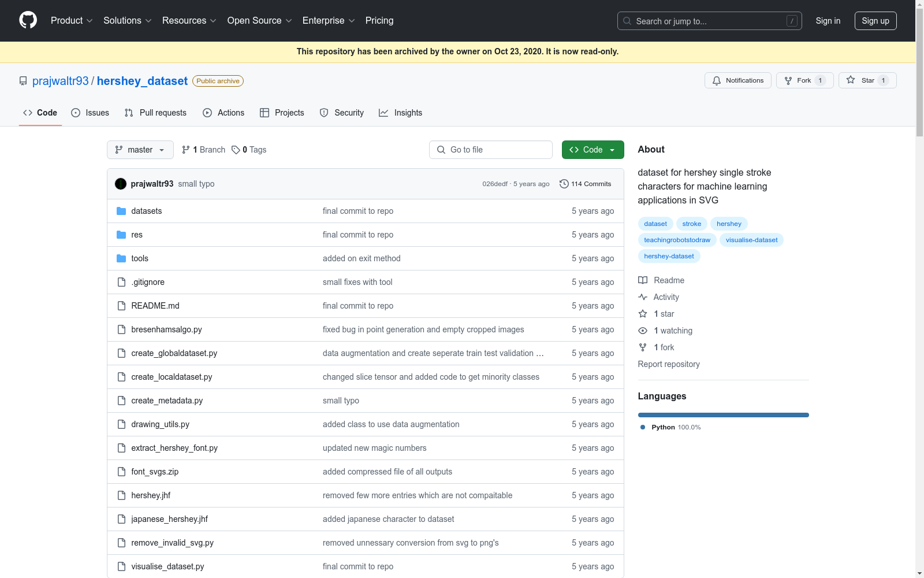This screenshot has width=924, height=578.
Task: Click the Insights graph icon
Action: [383, 113]
